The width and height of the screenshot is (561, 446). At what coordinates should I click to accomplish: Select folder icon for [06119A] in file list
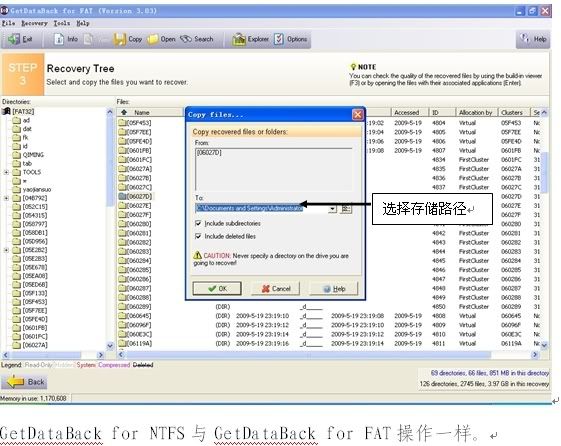(122, 344)
